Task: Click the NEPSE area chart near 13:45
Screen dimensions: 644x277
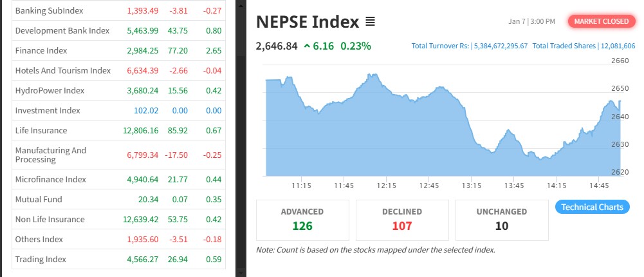Action: 513,158
